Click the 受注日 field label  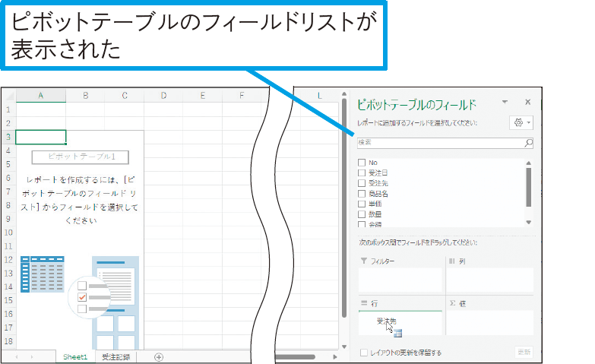[378, 173]
